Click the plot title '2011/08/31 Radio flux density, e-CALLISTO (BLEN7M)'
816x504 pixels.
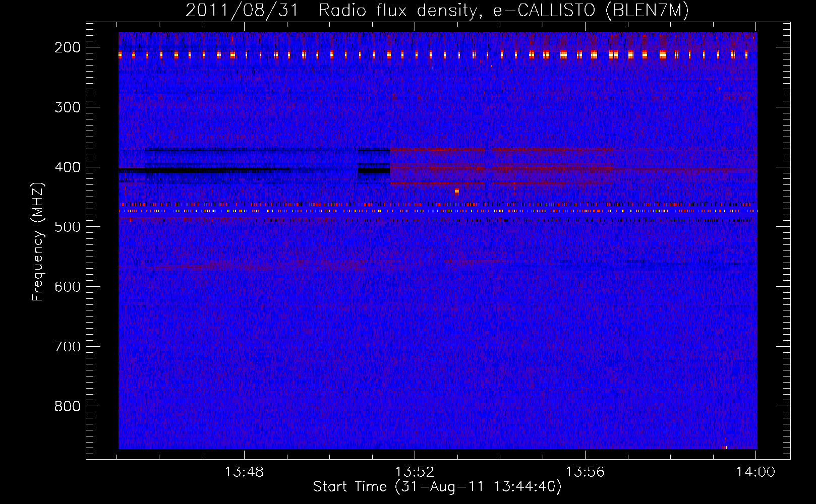pyautogui.click(x=437, y=11)
